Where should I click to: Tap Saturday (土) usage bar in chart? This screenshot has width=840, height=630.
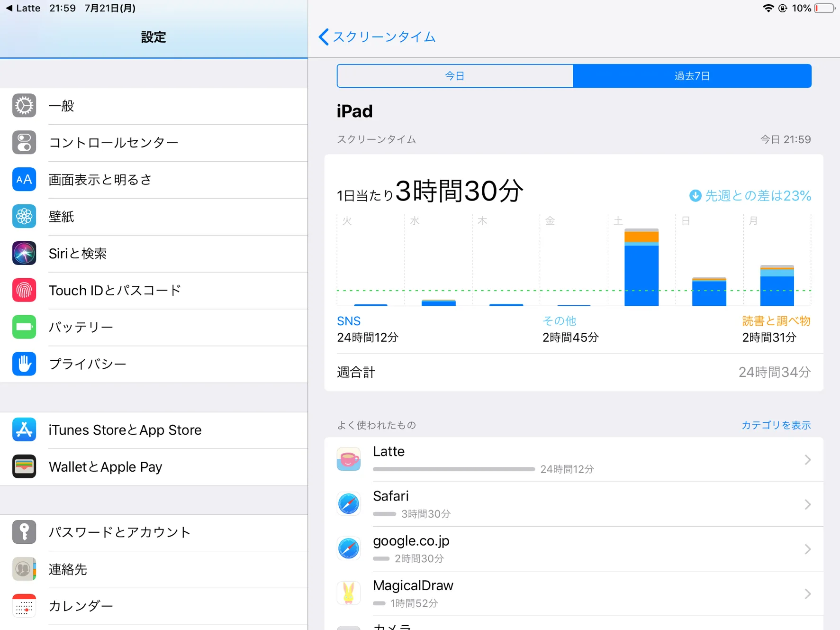click(641, 267)
